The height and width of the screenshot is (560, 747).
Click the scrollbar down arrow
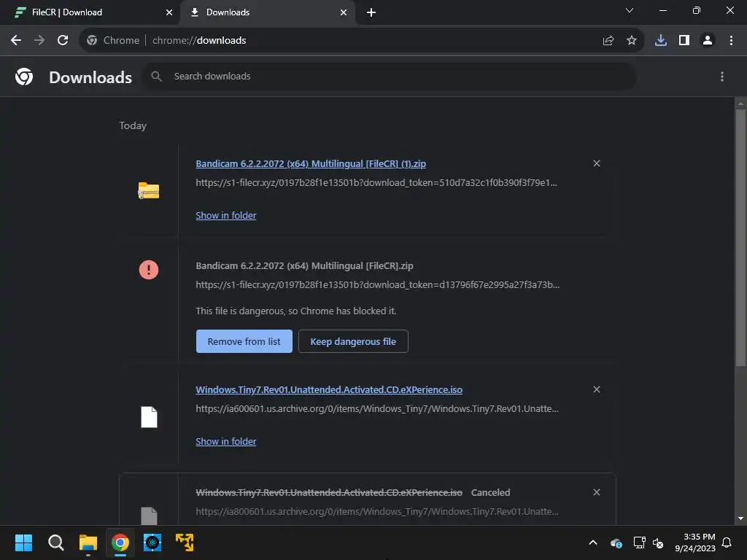(740, 518)
